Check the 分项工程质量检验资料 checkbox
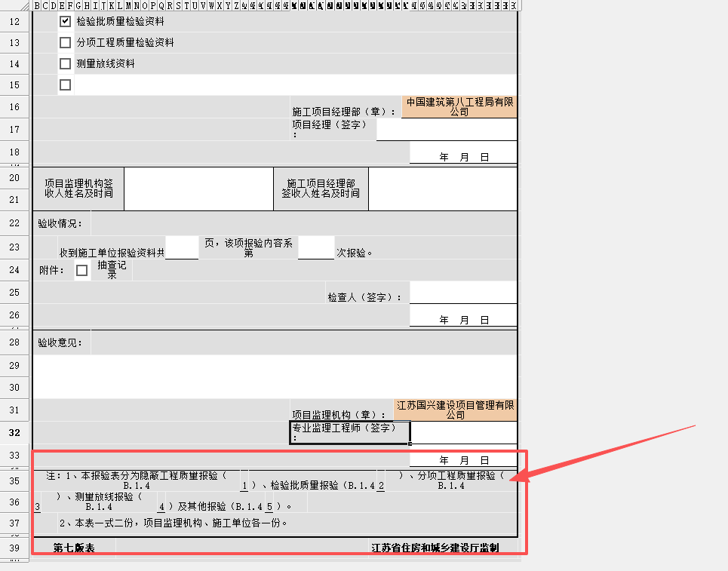The height and width of the screenshot is (571, 728). point(65,42)
